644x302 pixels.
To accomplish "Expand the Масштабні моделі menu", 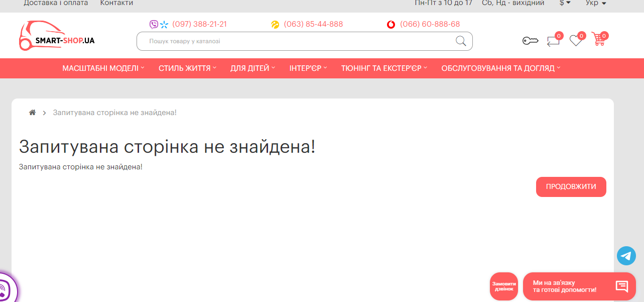I will click(x=103, y=68).
